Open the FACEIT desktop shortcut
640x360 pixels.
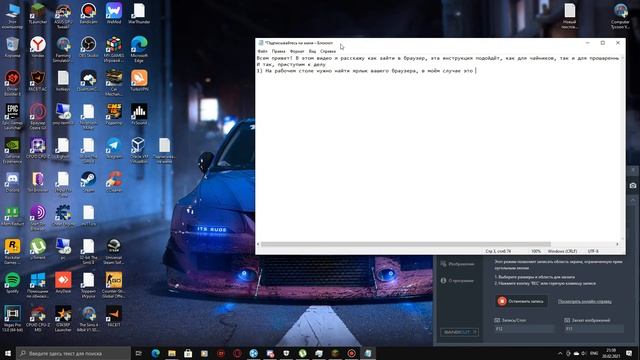[x=114, y=316]
